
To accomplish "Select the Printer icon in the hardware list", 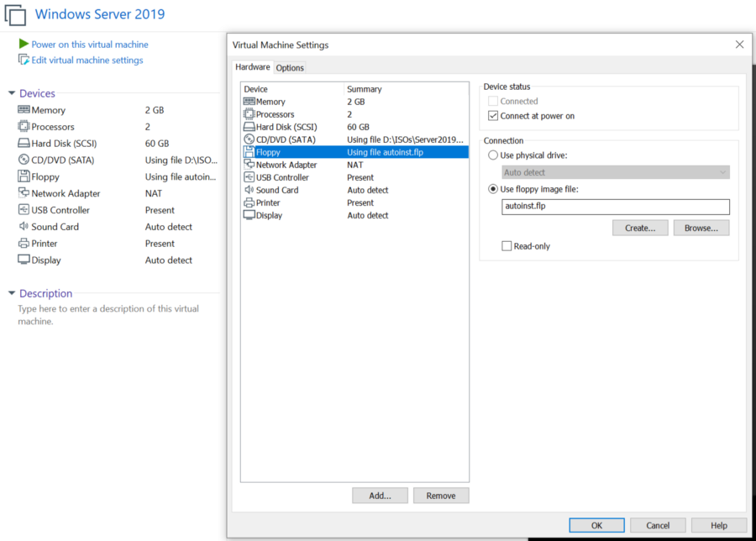I will click(249, 202).
